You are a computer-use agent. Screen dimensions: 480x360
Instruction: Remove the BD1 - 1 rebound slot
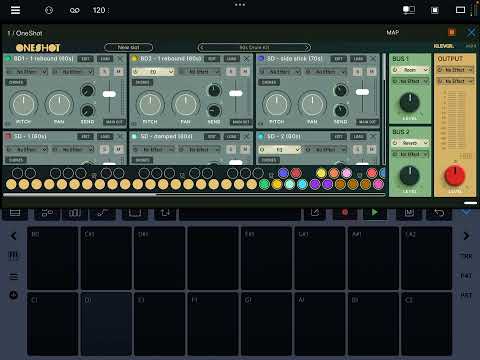point(120,59)
